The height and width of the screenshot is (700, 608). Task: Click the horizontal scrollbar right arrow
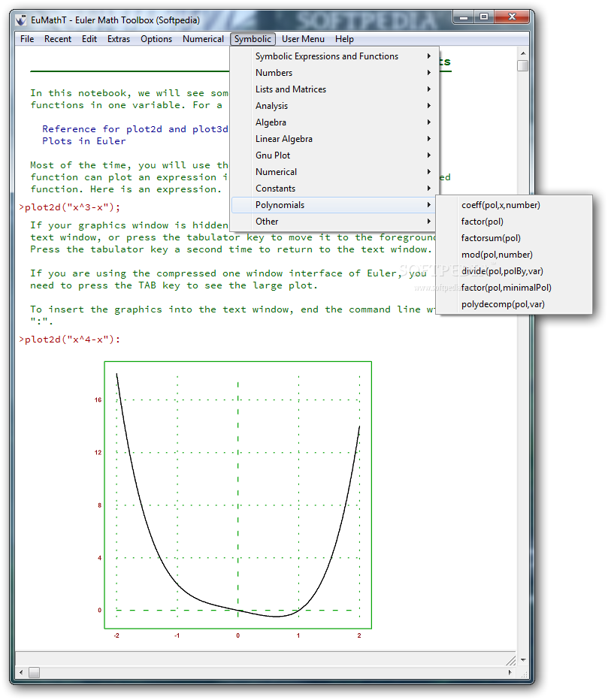pos(510,672)
